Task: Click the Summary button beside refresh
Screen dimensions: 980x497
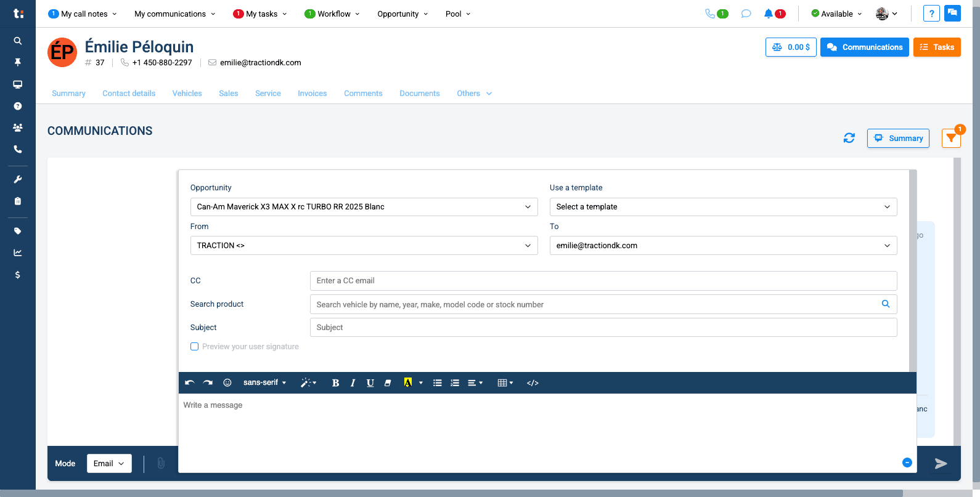Action: pos(898,139)
